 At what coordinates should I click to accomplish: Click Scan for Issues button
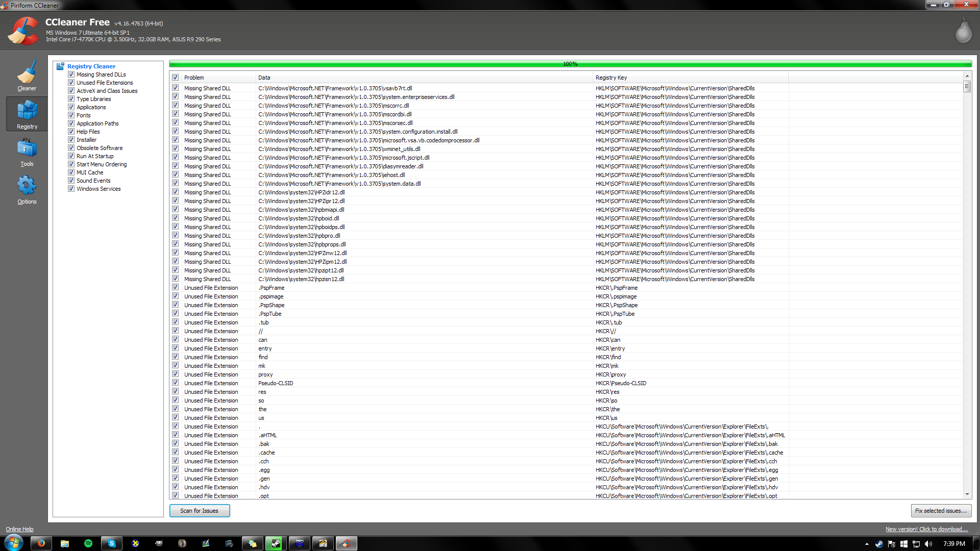[x=200, y=511]
